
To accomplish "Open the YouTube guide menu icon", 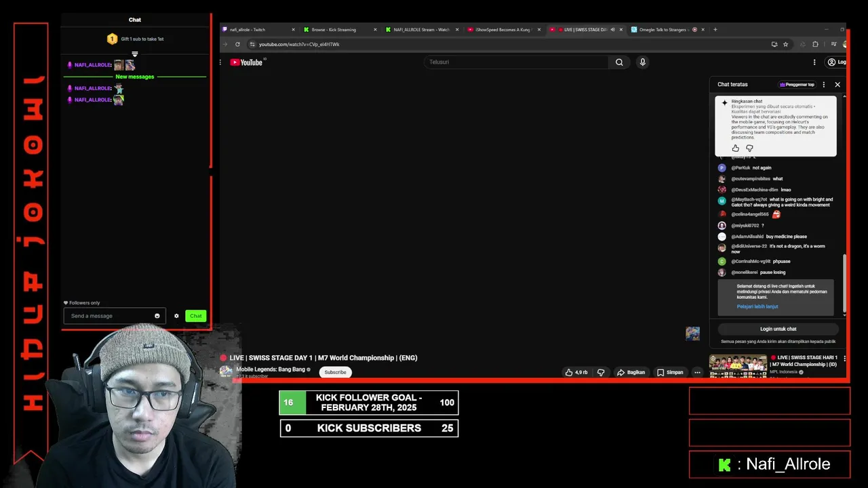I will tap(220, 62).
